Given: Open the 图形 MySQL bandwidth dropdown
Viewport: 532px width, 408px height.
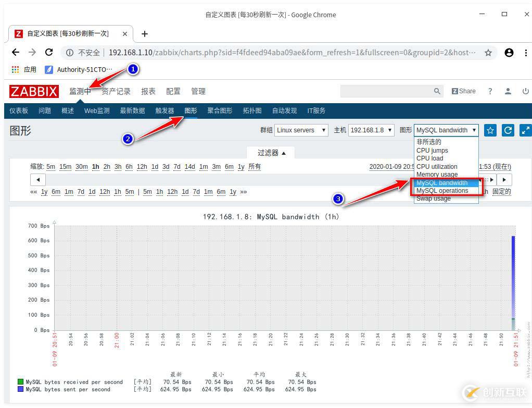Looking at the screenshot, I should (446, 130).
